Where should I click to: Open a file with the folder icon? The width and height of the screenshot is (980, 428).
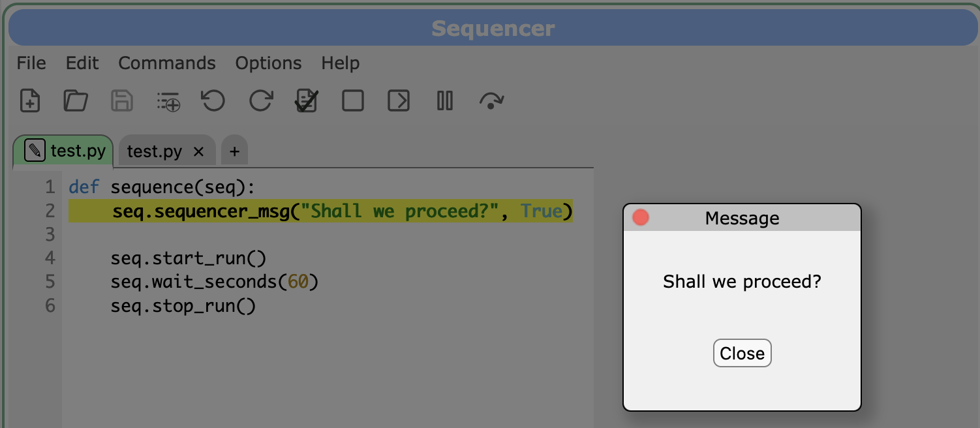coord(76,100)
